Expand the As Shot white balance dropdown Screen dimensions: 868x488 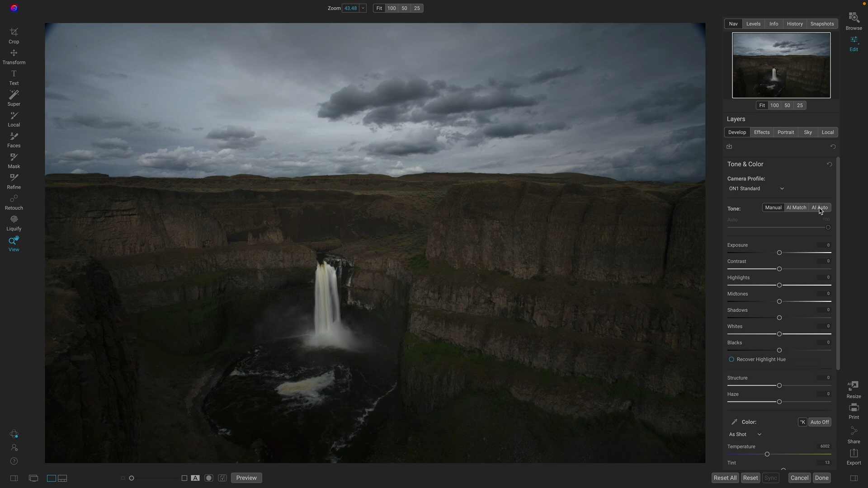click(x=745, y=435)
